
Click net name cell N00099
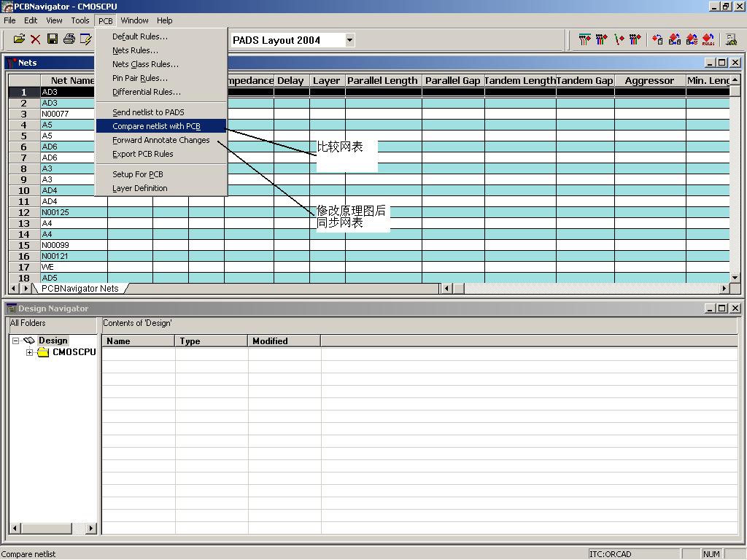coord(74,245)
